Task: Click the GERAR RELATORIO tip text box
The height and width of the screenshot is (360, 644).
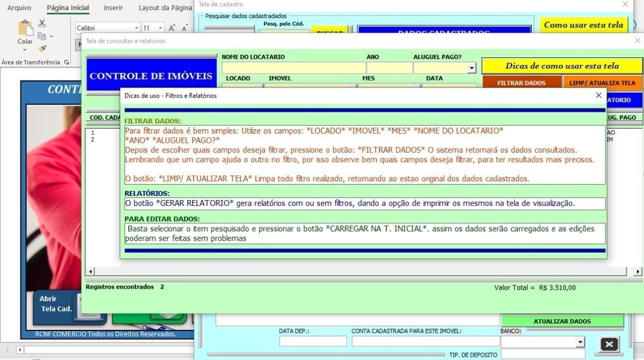Action: coord(364,203)
